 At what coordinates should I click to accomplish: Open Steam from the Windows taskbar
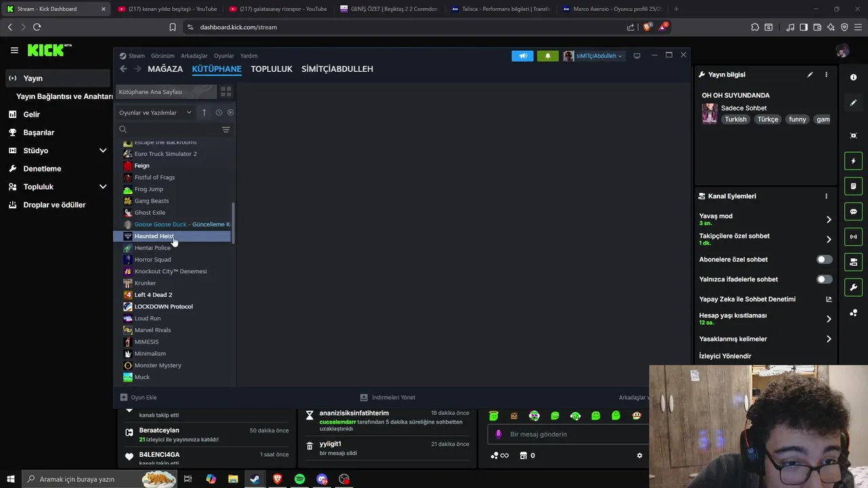click(255, 479)
